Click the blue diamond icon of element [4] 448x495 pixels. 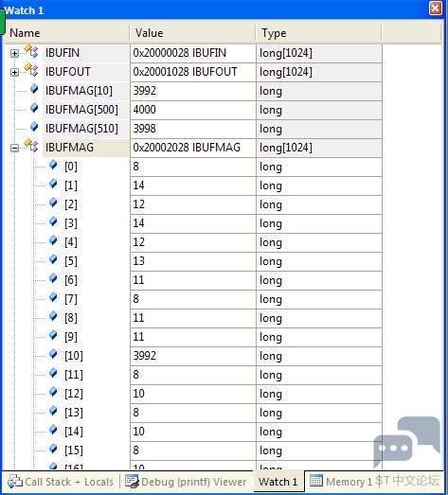(53, 240)
